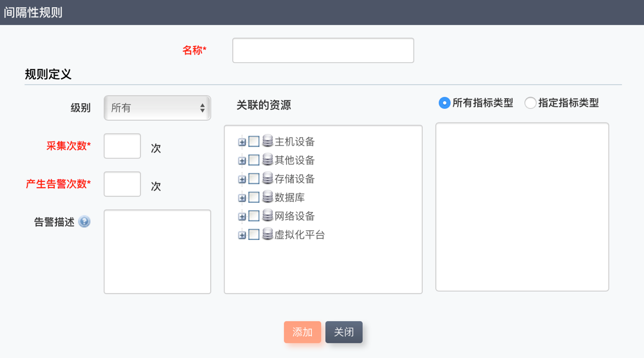Click the help icon beside 告警描述
The image size is (644, 358).
[x=84, y=221]
